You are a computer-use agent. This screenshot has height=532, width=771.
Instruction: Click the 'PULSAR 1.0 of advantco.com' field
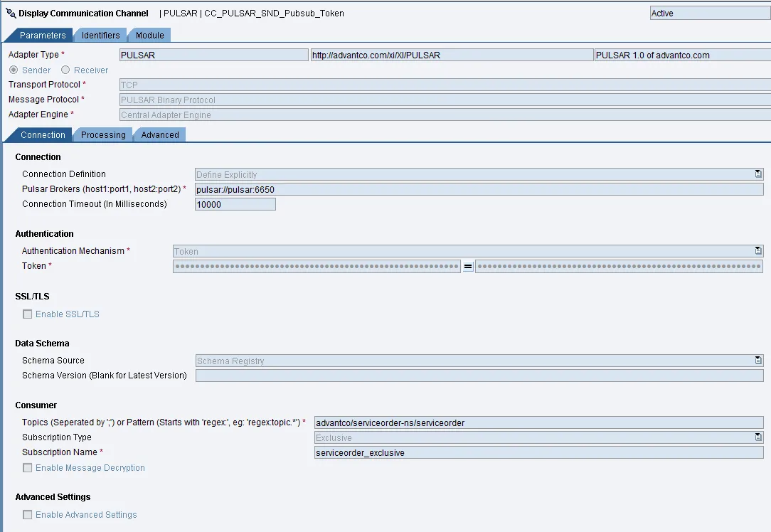[x=683, y=55]
